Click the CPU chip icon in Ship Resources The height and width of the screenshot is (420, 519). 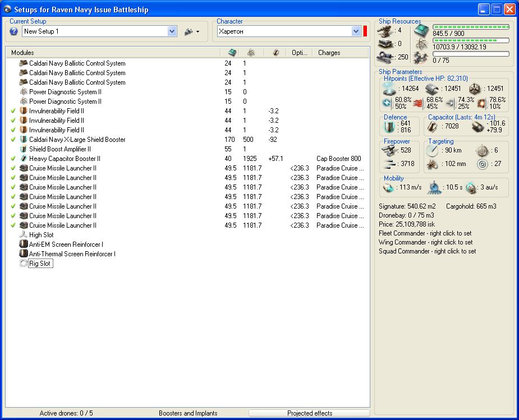pyautogui.click(x=421, y=31)
